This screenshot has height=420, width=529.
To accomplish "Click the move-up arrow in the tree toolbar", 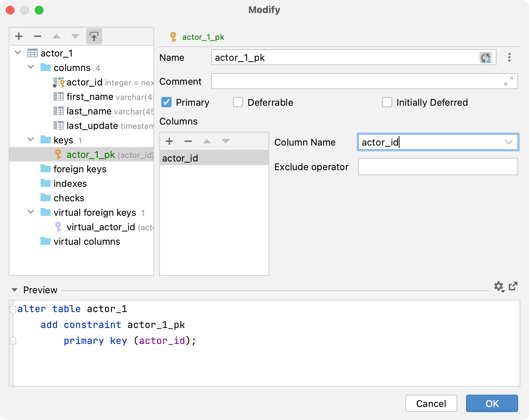I will click(56, 36).
